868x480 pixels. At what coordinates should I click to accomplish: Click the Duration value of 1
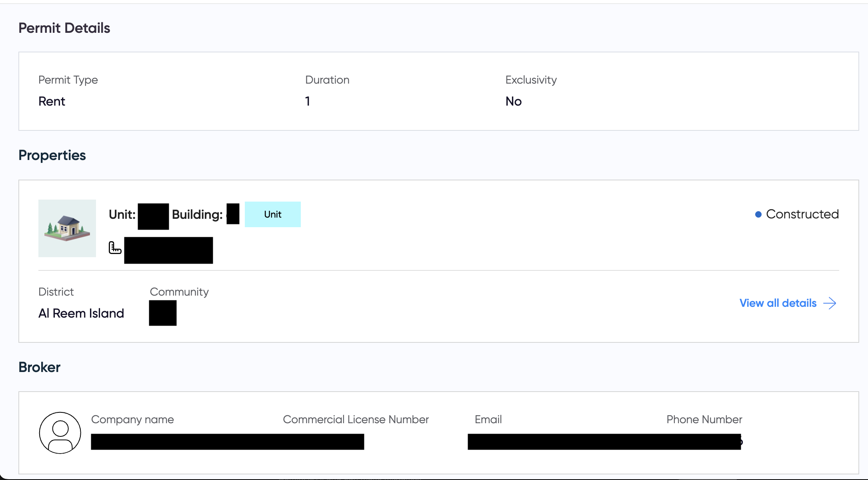coord(307,101)
